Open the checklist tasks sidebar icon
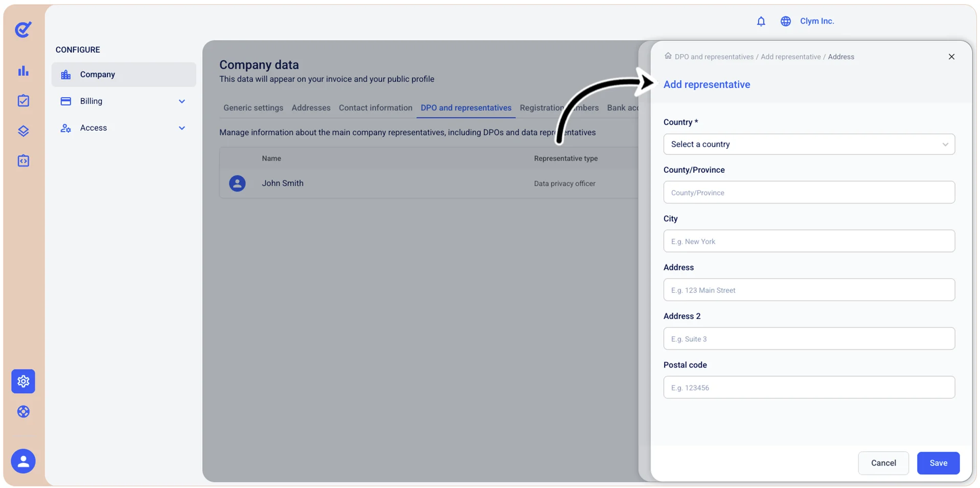 pyautogui.click(x=24, y=101)
